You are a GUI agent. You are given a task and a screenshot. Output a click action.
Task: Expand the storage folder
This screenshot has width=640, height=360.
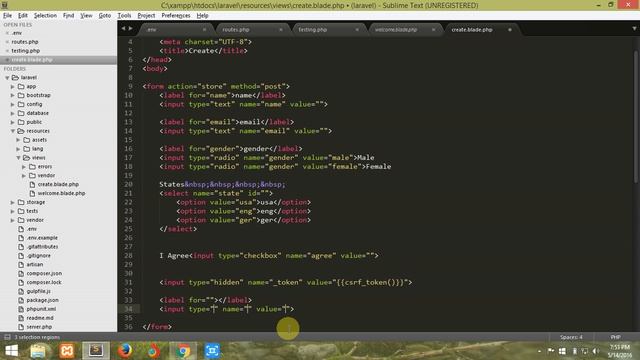(x=13, y=202)
